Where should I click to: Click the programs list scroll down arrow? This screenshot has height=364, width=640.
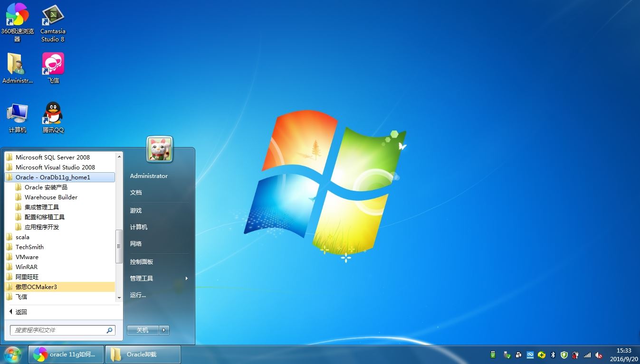(x=119, y=298)
